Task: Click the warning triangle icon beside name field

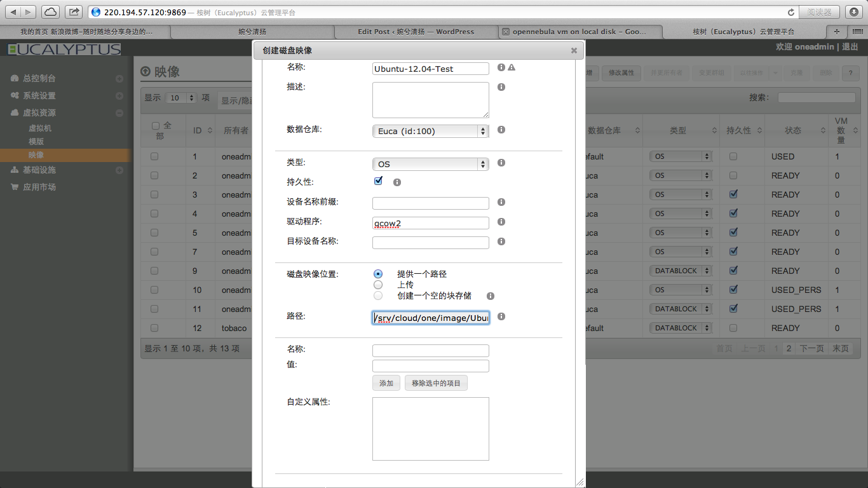Action: click(x=512, y=67)
